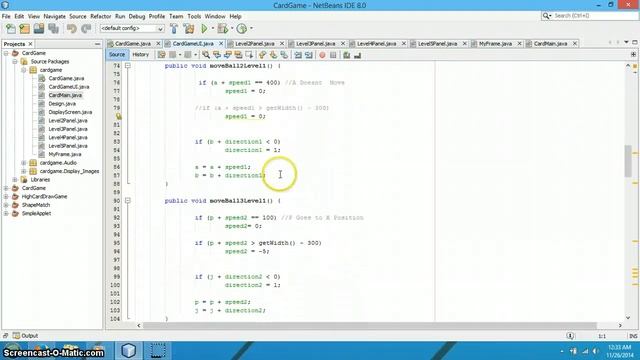Toggle Bookmark icon in editor toolbar
Screen dimensions: 640x360
[284, 55]
